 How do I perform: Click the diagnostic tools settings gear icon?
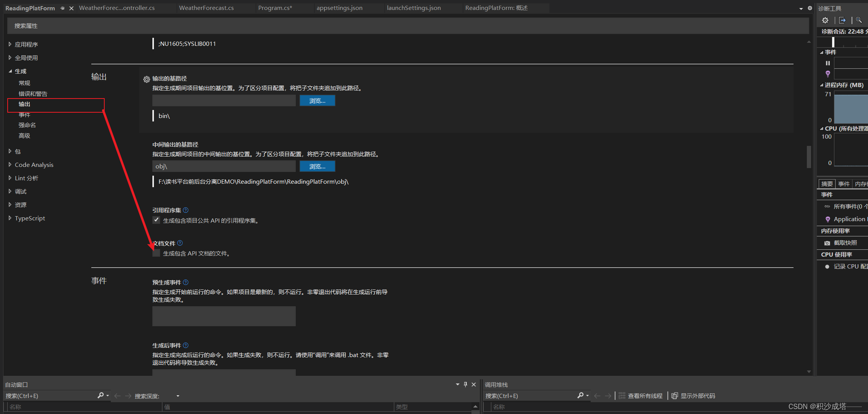click(825, 21)
